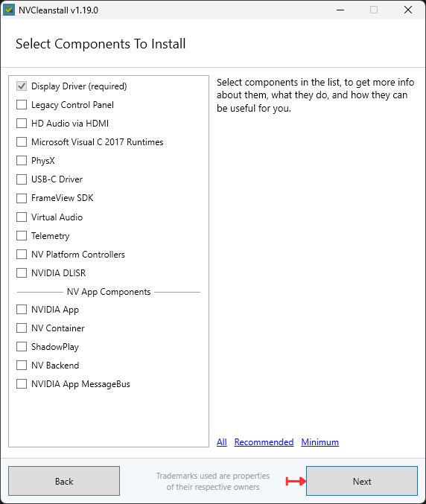Select the USB-C Driver checkbox
The image size is (426, 504).
click(22, 179)
